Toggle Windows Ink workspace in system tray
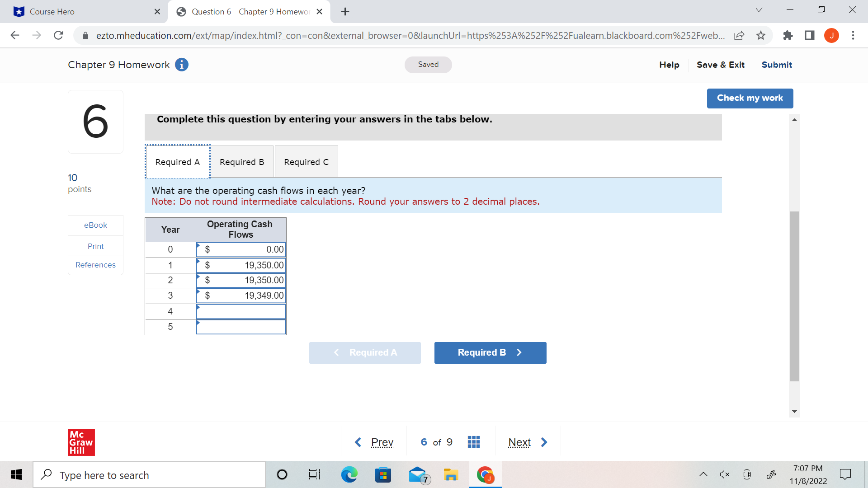 tap(771, 474)
